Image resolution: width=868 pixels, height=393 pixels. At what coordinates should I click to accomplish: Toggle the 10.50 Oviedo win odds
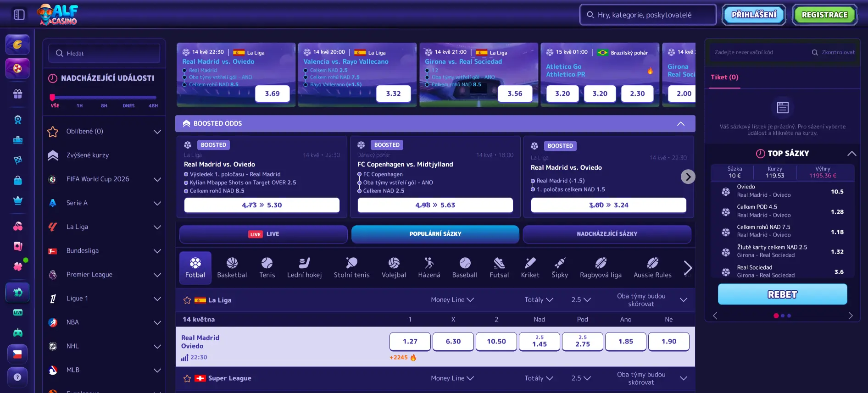point(496,342)
